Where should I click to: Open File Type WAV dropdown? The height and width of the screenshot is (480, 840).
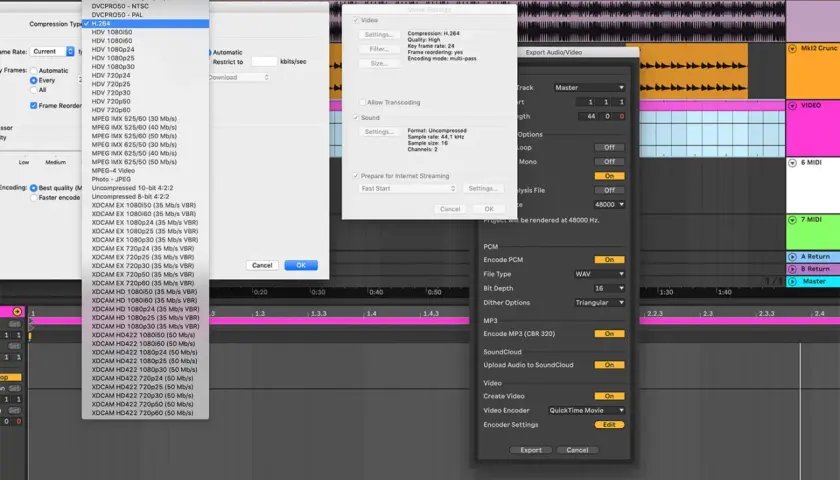(x=599, y=274)
